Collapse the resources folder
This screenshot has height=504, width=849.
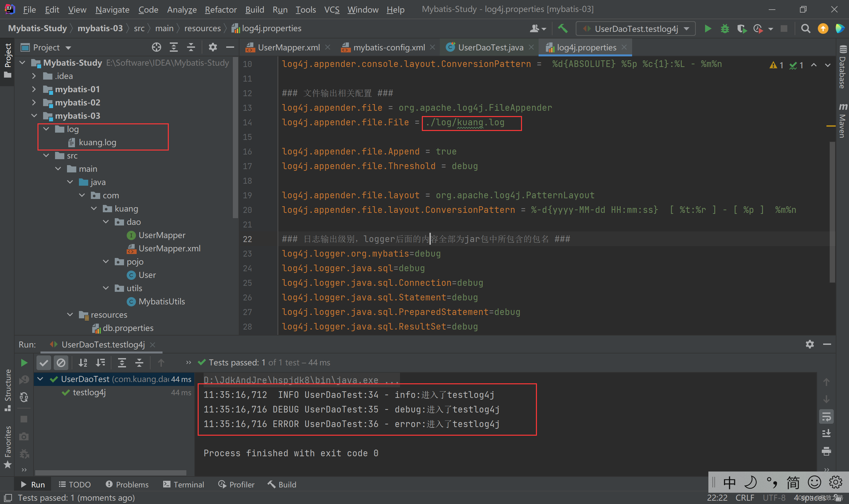point(70,314)
